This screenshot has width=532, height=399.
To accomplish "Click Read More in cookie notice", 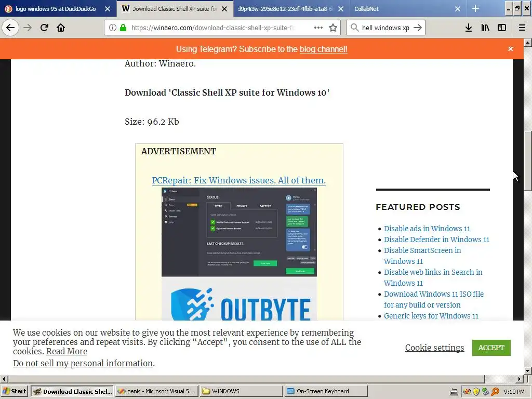I will click(66, 352).
